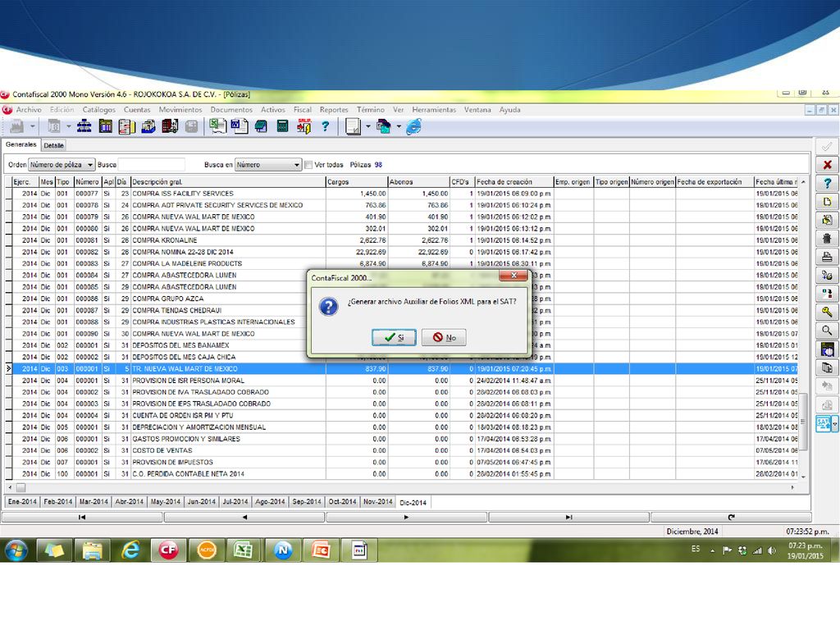Screen dimensions: 840x630
Task: Select the Nov-2014 month tab
Action: (x=377, y=502)
